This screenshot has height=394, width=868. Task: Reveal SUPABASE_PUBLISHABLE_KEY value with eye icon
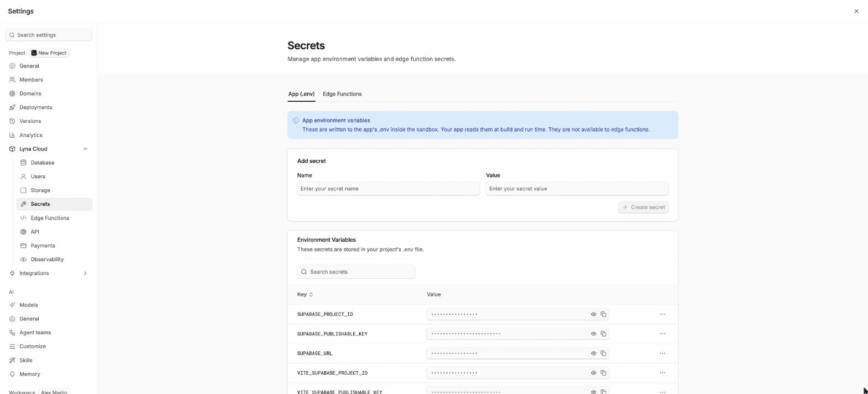593,334
